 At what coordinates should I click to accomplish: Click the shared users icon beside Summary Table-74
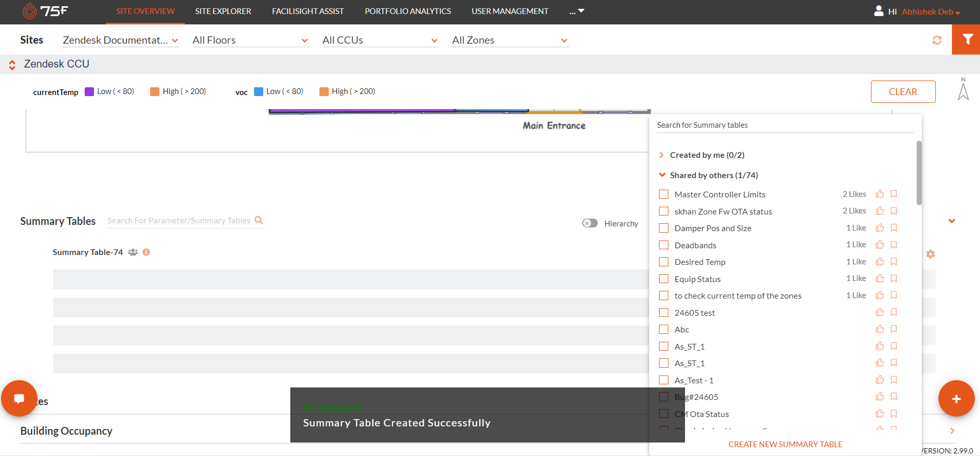click(x=133, y=252)
